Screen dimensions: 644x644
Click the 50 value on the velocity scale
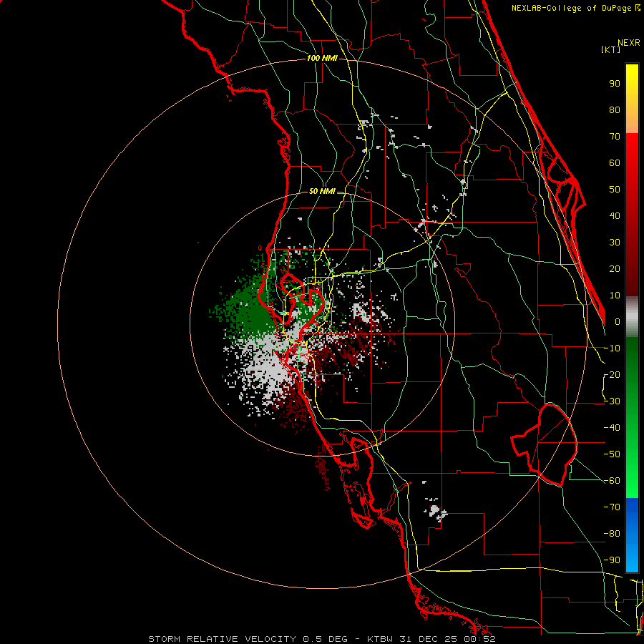(615, 190)
